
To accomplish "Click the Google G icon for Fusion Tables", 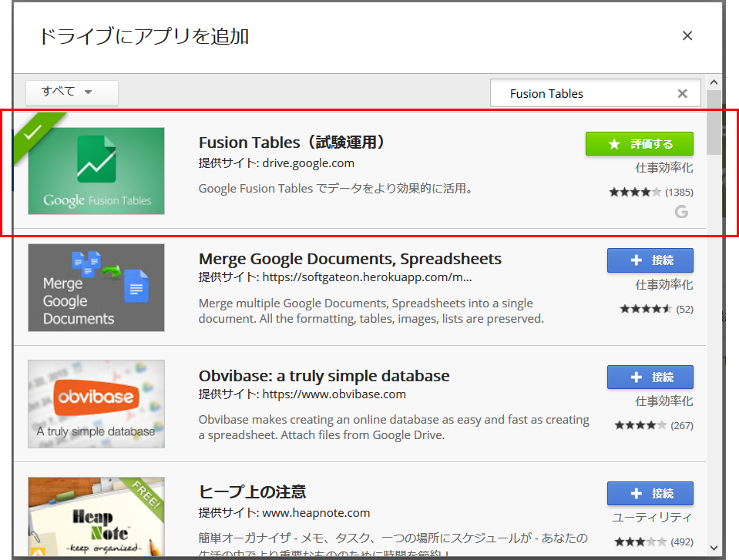I will [681, 212].
